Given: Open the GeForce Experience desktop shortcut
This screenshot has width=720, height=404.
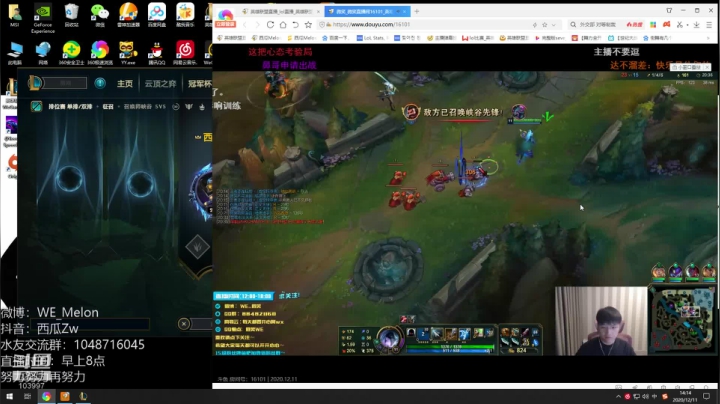Looking at the screenshot, I should 43,18.
